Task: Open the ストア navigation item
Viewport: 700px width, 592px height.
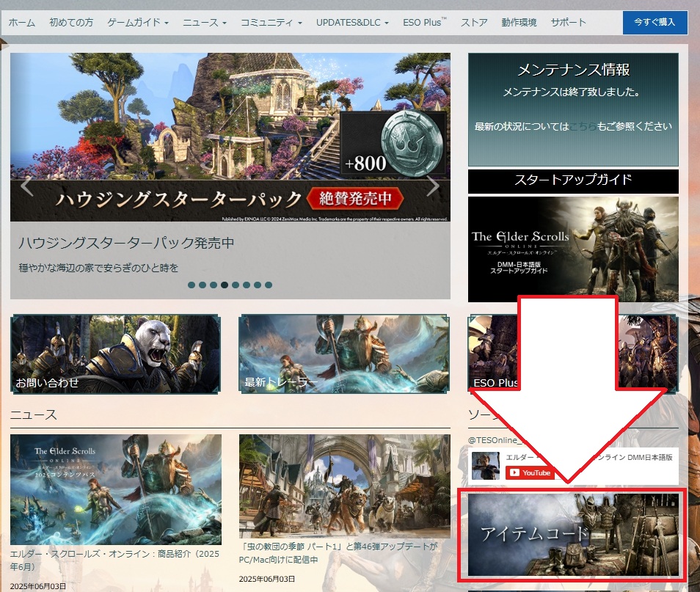Action: click(x=474, y=22)
